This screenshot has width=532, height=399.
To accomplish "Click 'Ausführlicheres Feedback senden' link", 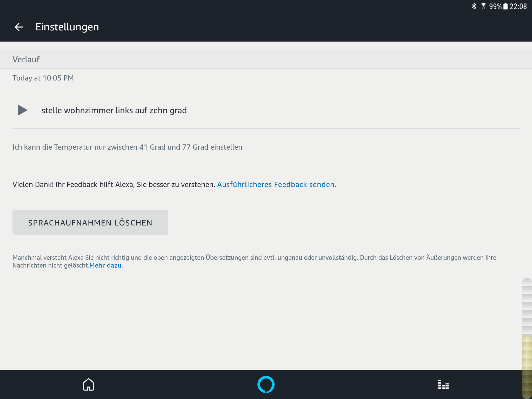I will tap(277, 184).
